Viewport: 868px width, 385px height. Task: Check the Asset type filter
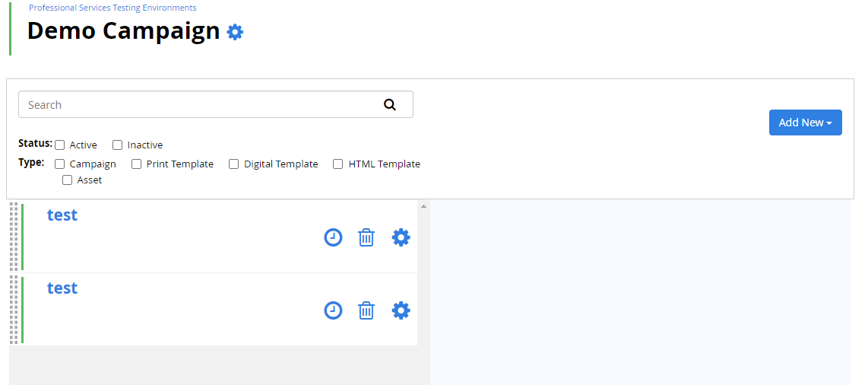pos(68,180)
